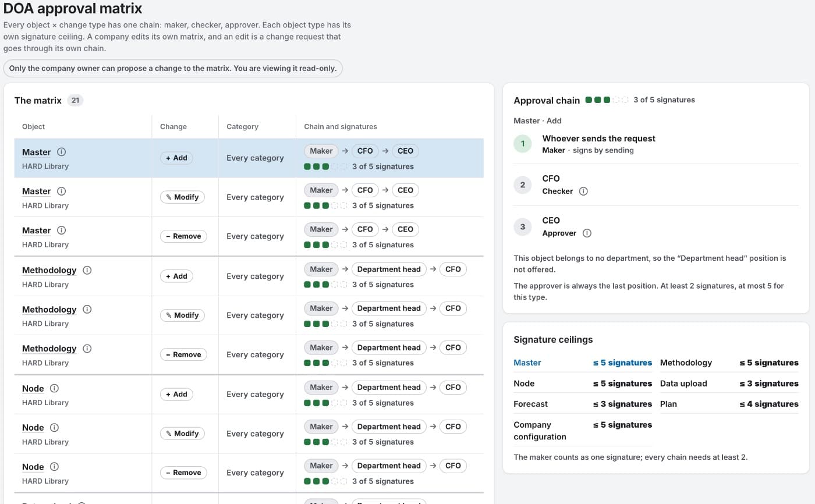Click the CEO pill in the Master Add row
This screenshot has height=504, width=815.
click(405, 151)
